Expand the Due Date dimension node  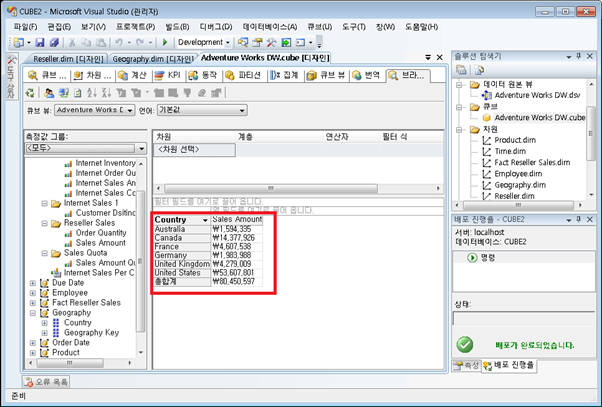(33, 283)
